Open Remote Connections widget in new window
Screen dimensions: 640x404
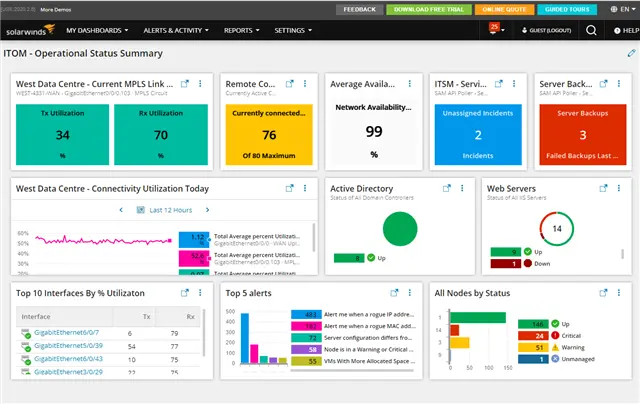(x=289, y=84)
